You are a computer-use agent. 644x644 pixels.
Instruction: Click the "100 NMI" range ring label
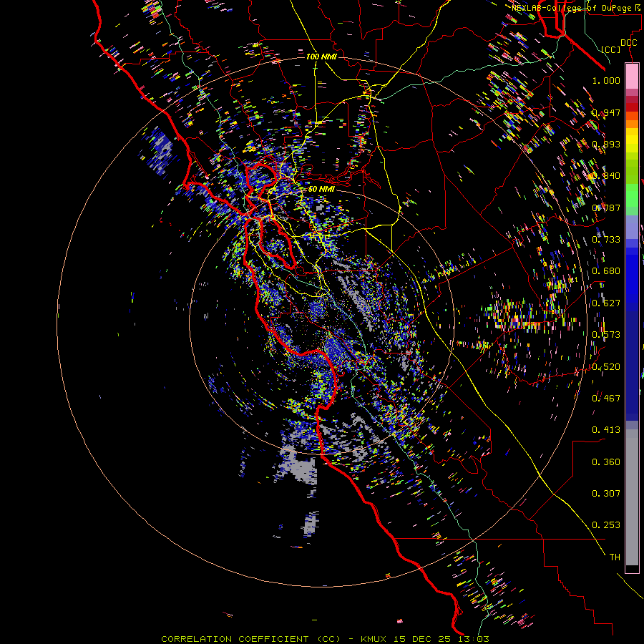click(x=321, y=57)
